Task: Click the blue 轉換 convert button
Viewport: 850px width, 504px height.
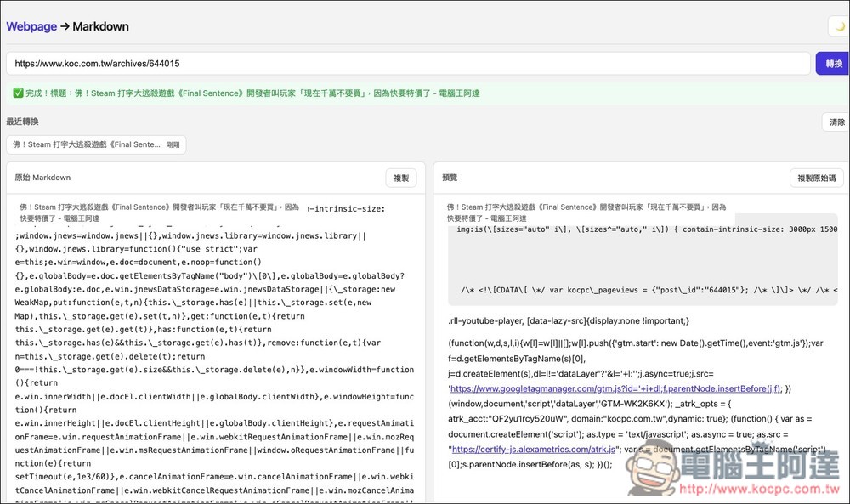Action: pyautogui.click(x=833, y=64)
